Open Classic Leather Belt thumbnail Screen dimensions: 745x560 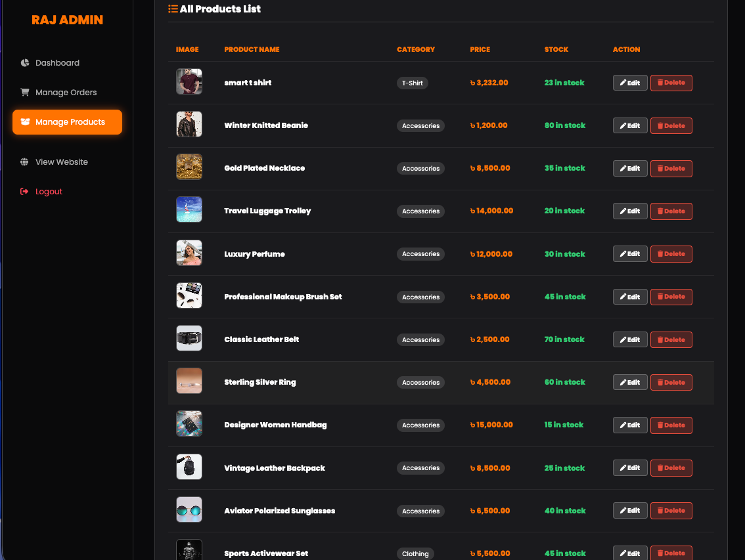click(x=189, y=338)
